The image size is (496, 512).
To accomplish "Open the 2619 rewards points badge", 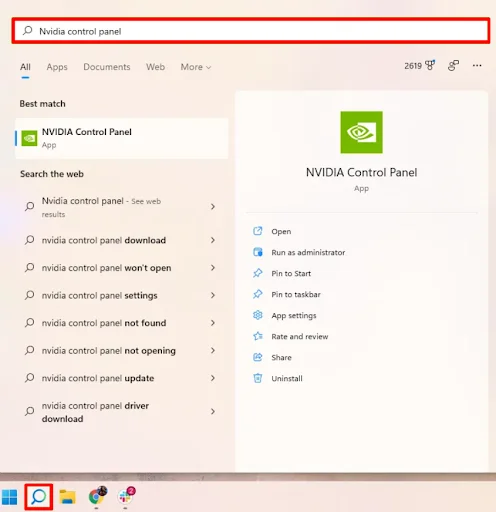I will pyautogui.click(x=420, y=65).
